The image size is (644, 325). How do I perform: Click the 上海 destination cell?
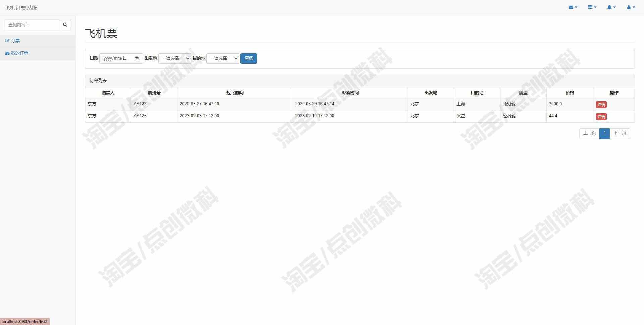[x=477, y=105]
